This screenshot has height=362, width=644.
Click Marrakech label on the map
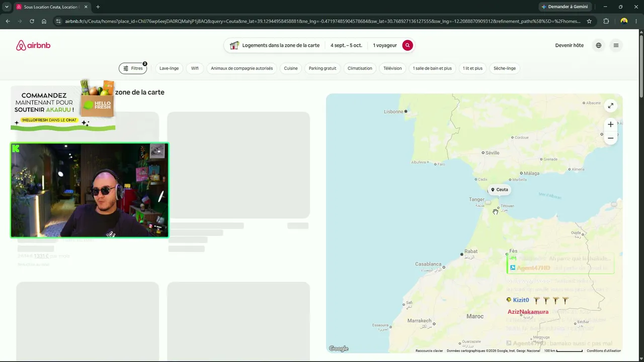pos(420,321)
